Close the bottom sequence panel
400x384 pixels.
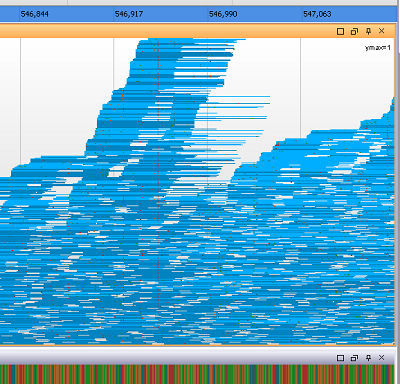pyautogui.click(x=382, y=357)
